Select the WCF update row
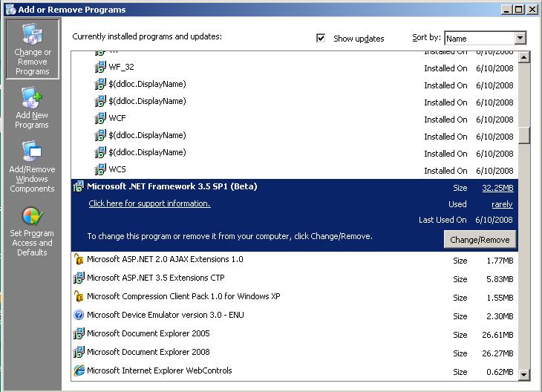The width and height of the screenshot is (542, 392). pos(295,118)
